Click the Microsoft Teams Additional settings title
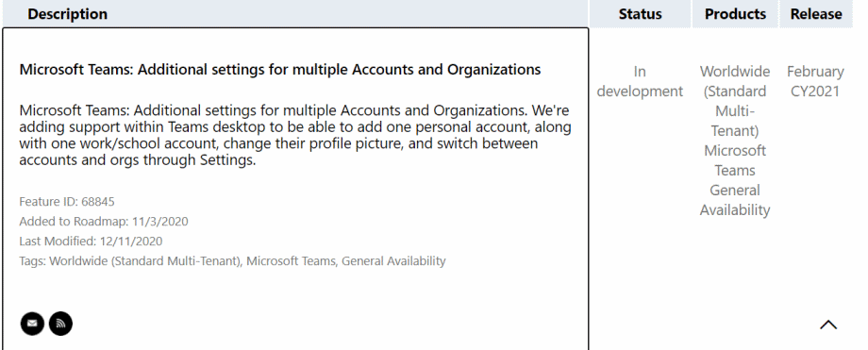The width and height of the screenshot is (868, 350). (x=280, y=70)
